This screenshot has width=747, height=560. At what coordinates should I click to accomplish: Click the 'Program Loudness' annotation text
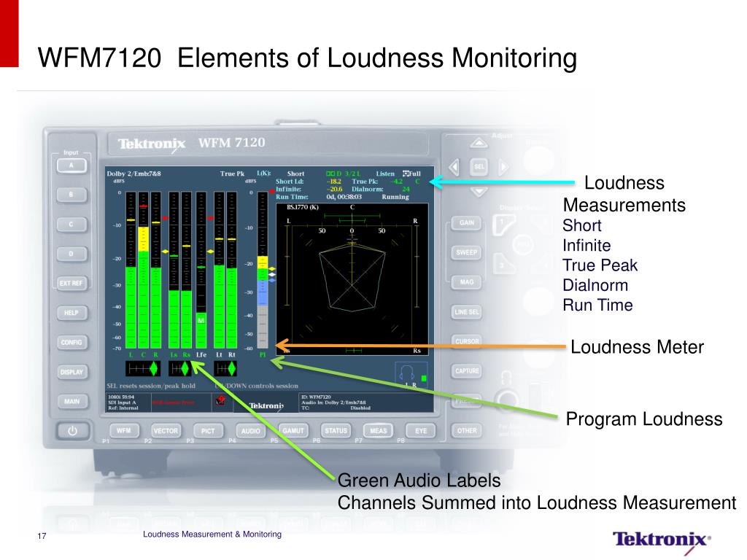click(x=644, y=419)
